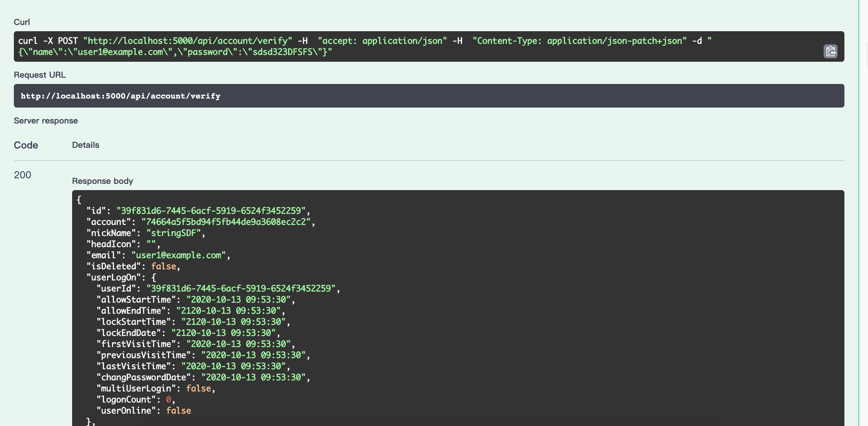Copy the curl command to clipboard
The image size is (868, 426).
[830, 51]
